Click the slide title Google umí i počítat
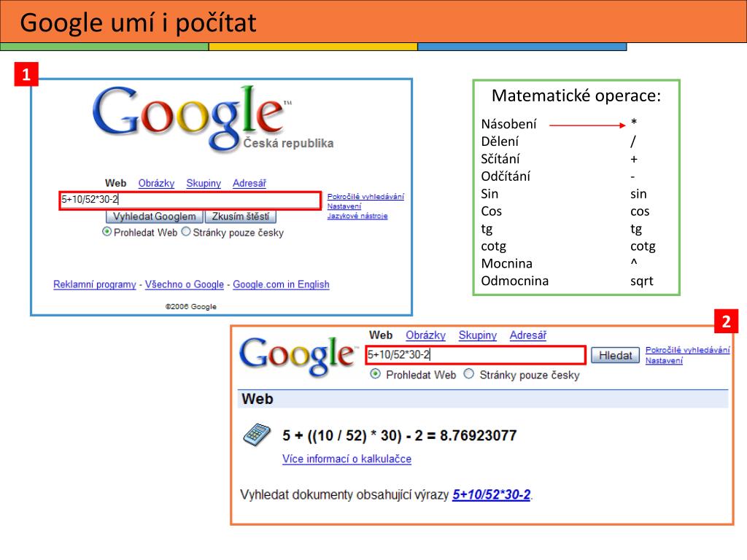This screenshot has width=747, height=560. pyautogui.click(x=138, y=23)
